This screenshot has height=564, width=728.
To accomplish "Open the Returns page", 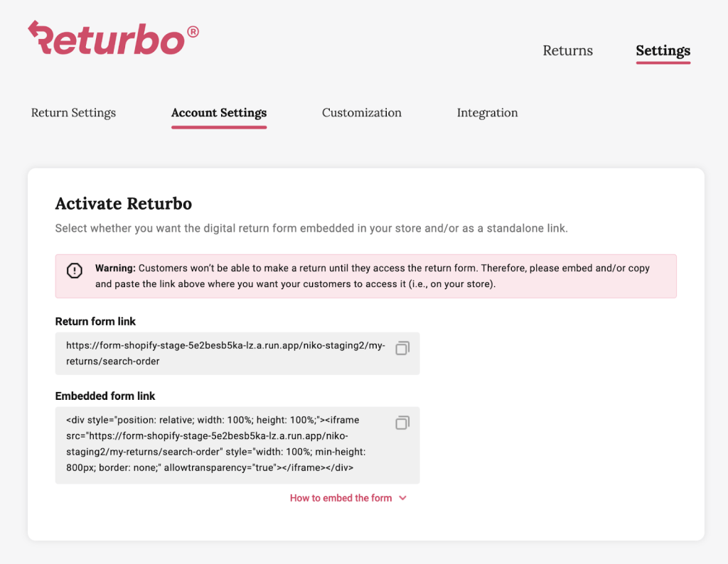I will pyautogui.click(x=567, y=50).
